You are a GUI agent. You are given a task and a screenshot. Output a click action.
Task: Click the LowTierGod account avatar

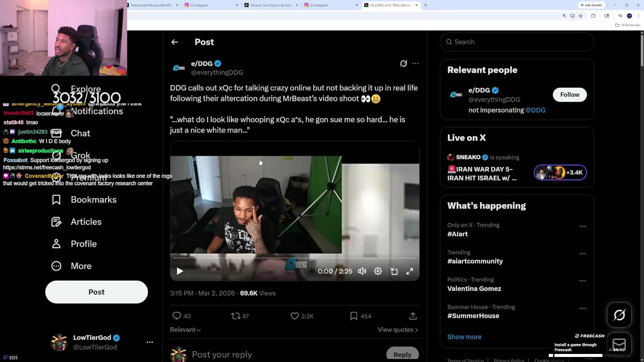coord(59,342)
